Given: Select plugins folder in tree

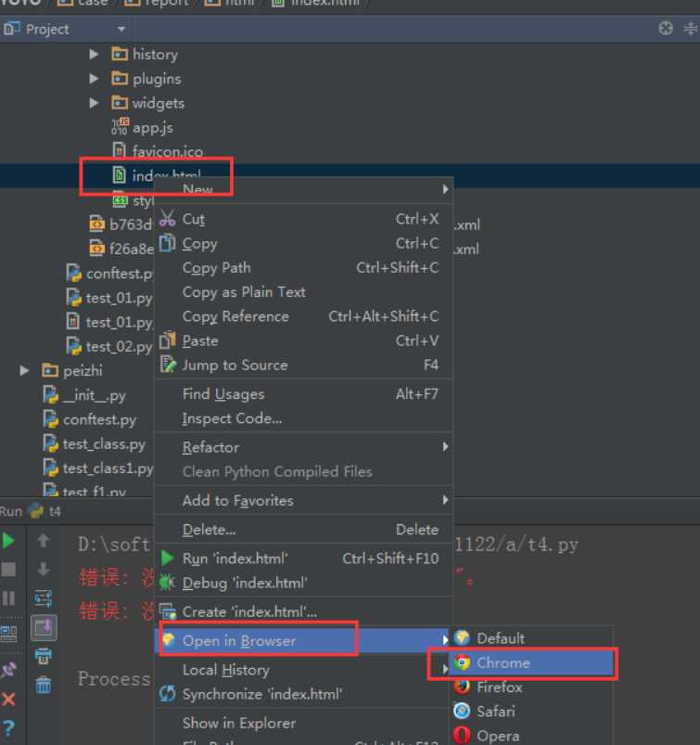Looking at the screenshot, I should (146, 78).
